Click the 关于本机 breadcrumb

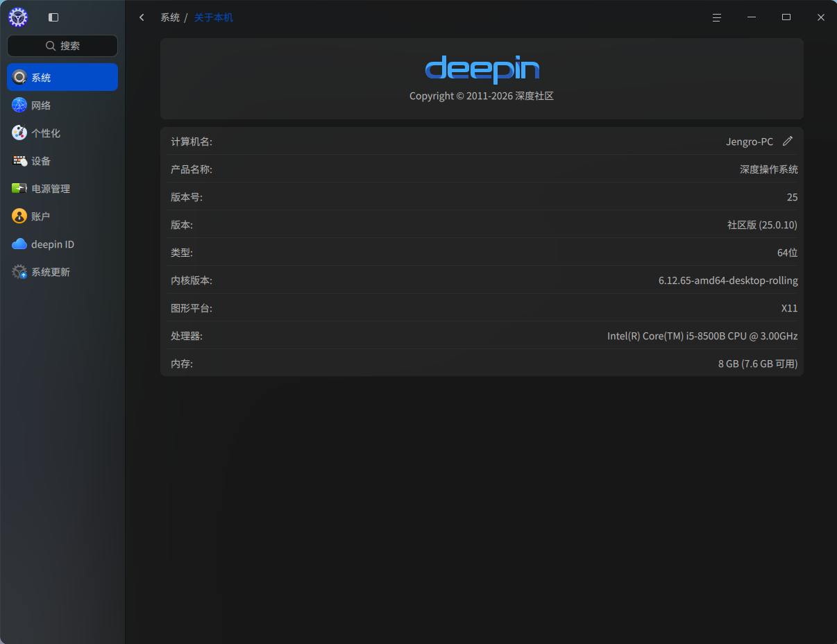tap(214, 17)
